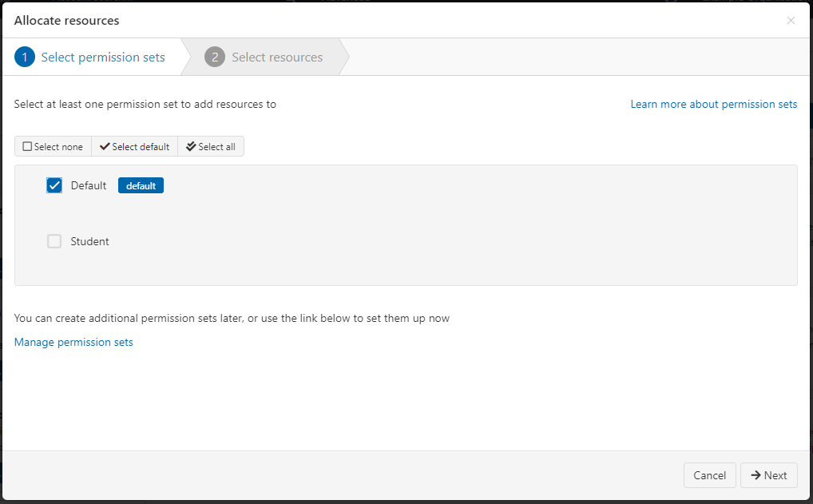813x504 pixels.
Task: Switch to Select permission sets step
Action: coord(103,58)
